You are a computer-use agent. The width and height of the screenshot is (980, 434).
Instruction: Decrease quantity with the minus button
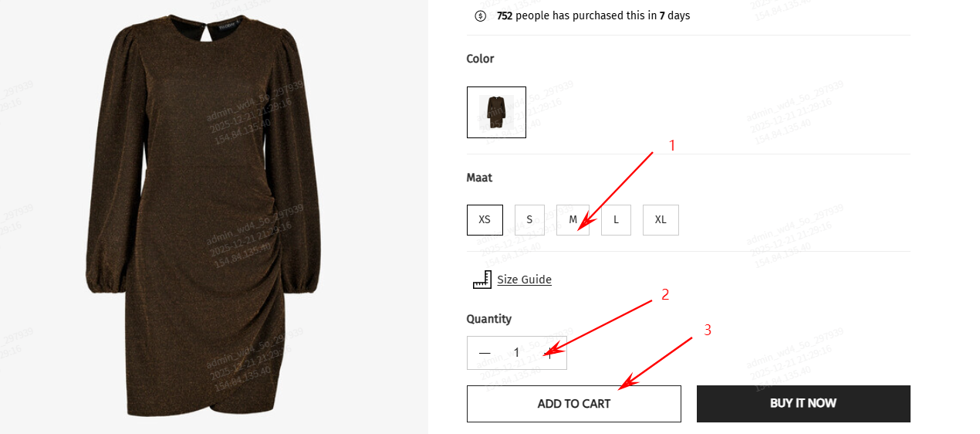[x=485, y=353]
